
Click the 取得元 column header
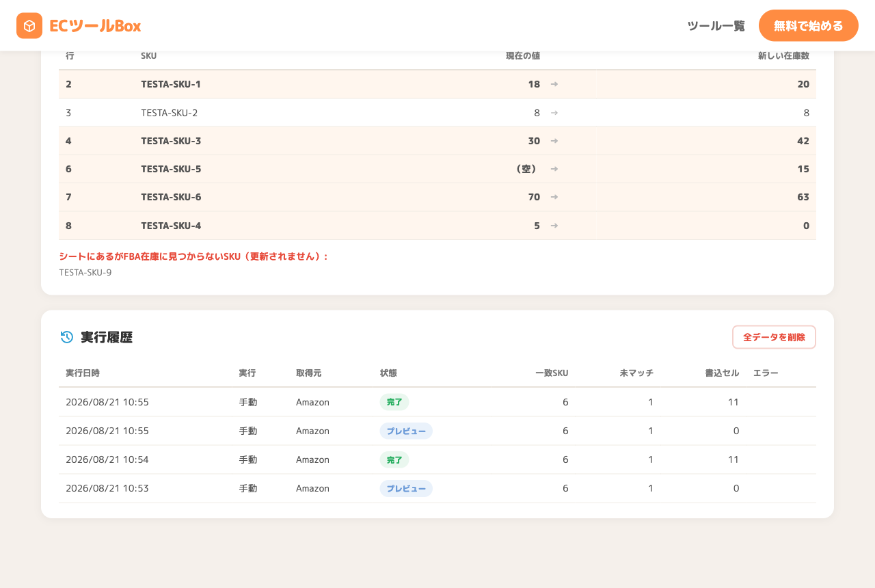[x=308, y=373]
